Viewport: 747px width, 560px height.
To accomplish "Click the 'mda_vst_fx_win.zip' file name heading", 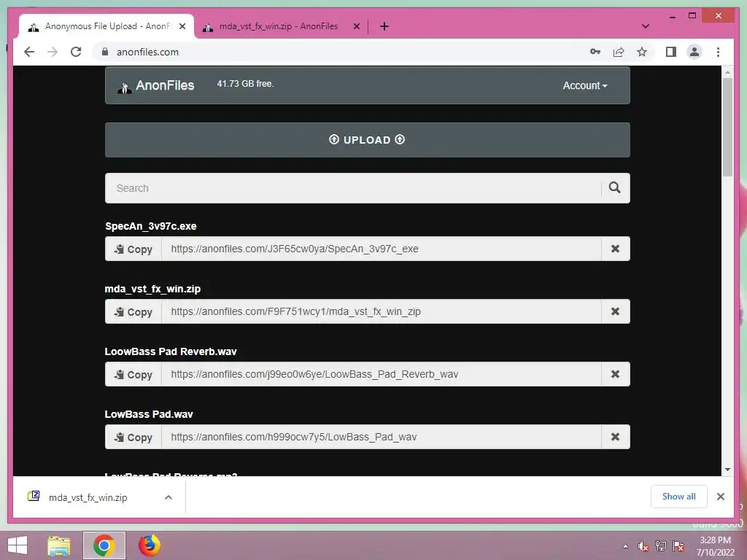I will pyautogui.click(x=152, y=289).
